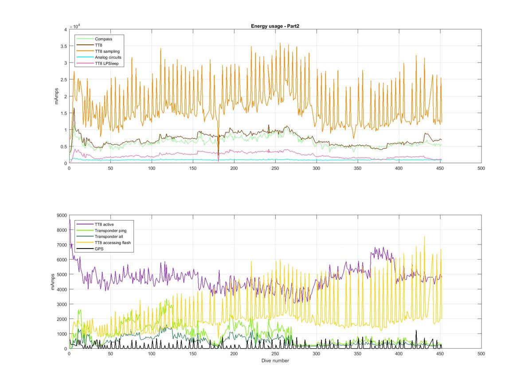The height and width of the screenshot is (392, 532).
Task: Click the 400 x-axis tick of the lower chart
Action: coord(399,354)
